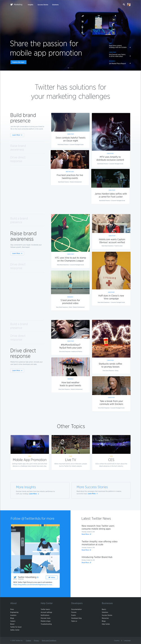Screen dimensions: 141x644
Task: Open 'Dove combats hateful Tweets' case study card
Action: tap(70, 130)
